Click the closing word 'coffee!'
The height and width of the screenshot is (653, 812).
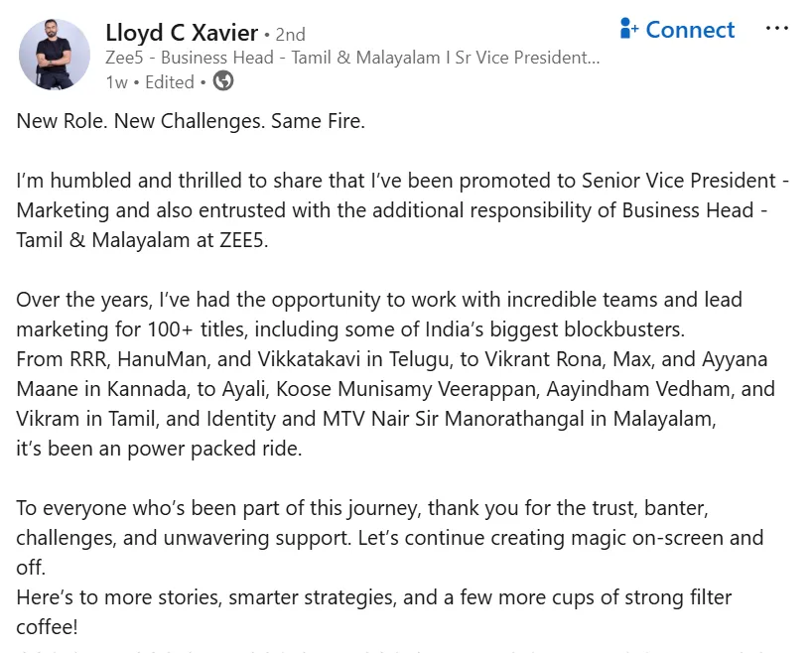click(x=47, y=627)
